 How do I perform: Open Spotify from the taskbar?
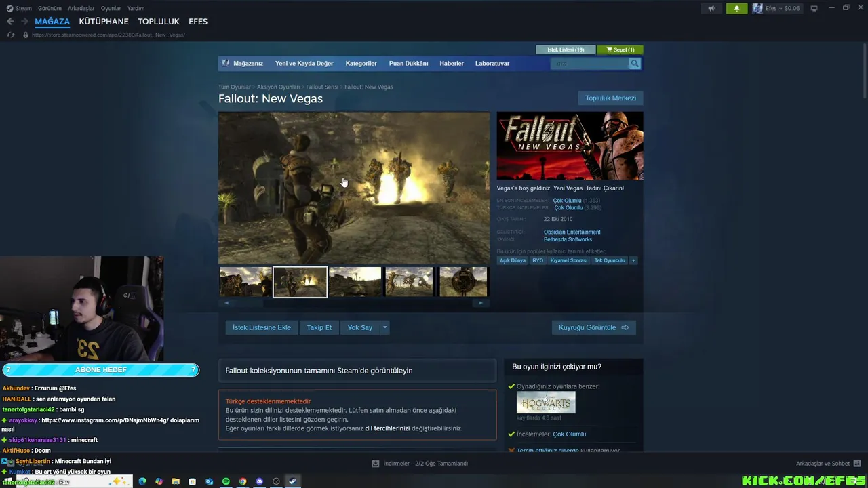point(226,481)
